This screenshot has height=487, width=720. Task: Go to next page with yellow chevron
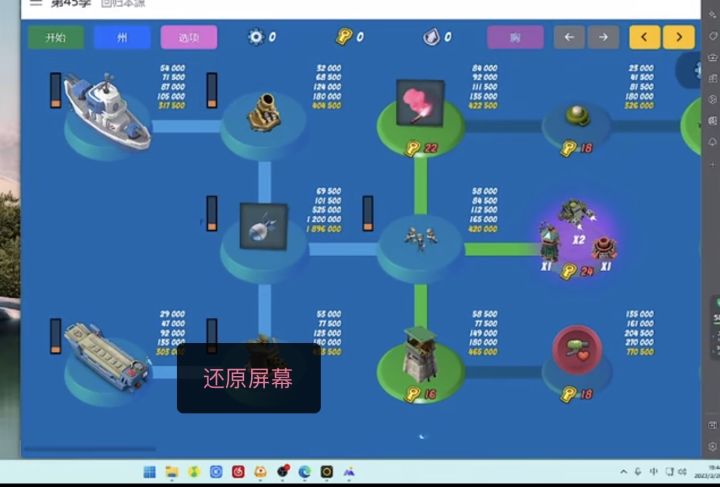tap(679, 37)
